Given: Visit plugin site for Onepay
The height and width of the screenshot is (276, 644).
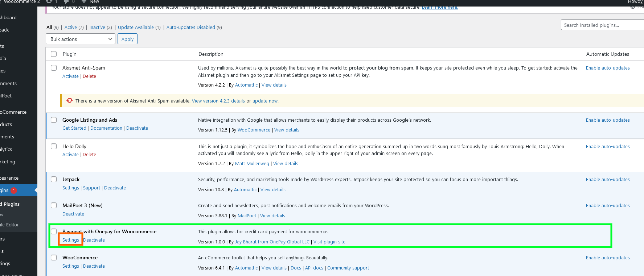Looking at the screenshot, I should (329, 242).
